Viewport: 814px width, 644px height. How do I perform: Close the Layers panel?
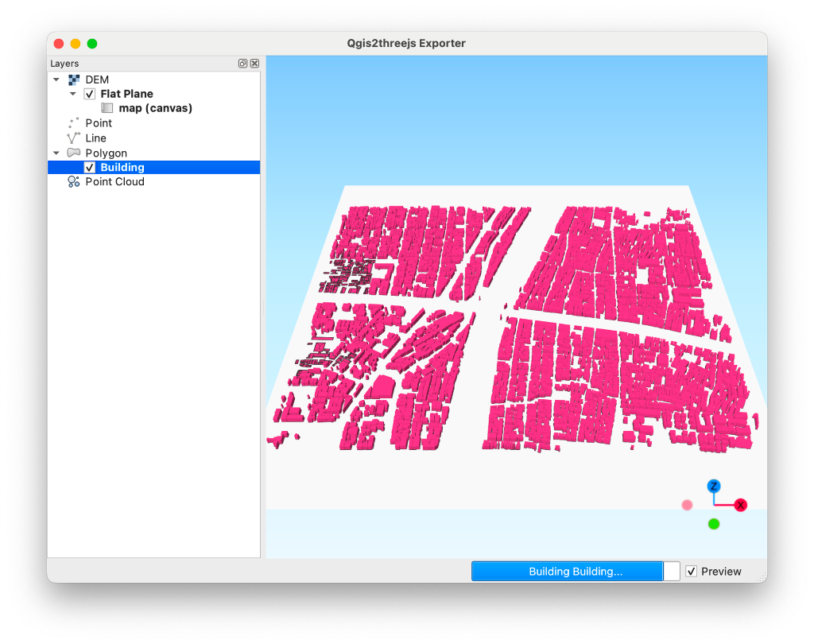click(x=254, y=64)
